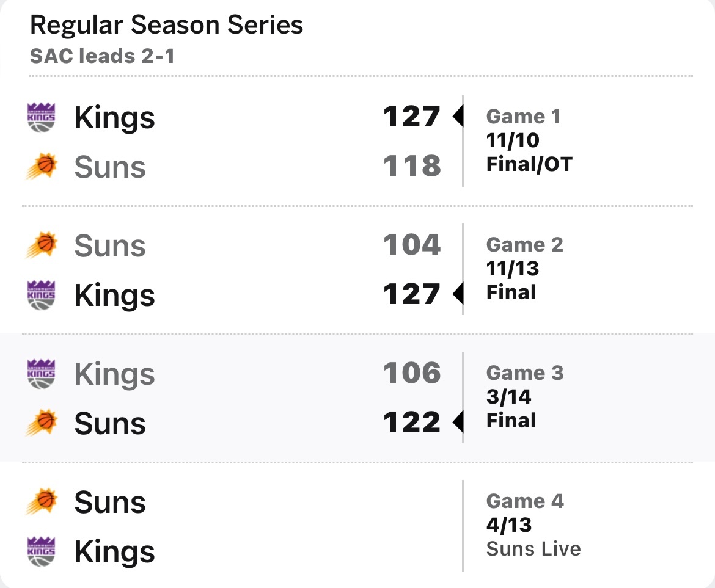715x588 pixels.
Task: Click the Suns logo in Game 1
Action: (x=41, y=166)
